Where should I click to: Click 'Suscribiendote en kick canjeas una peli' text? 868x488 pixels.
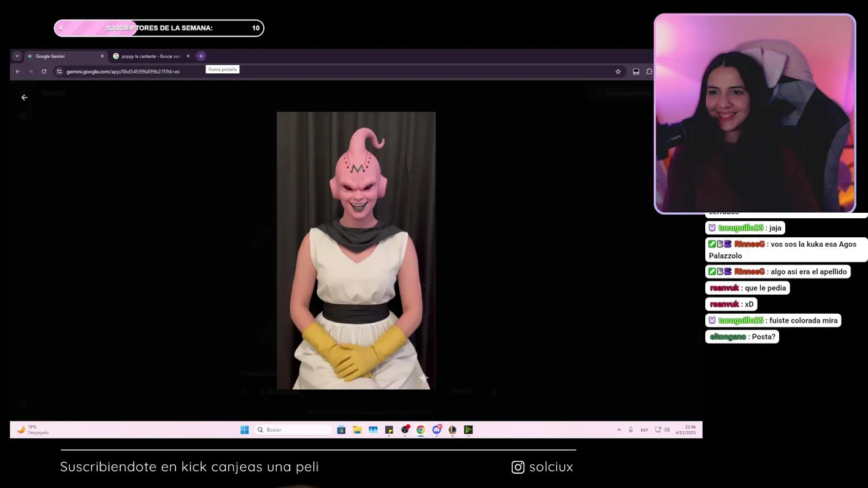pos(189,467)
